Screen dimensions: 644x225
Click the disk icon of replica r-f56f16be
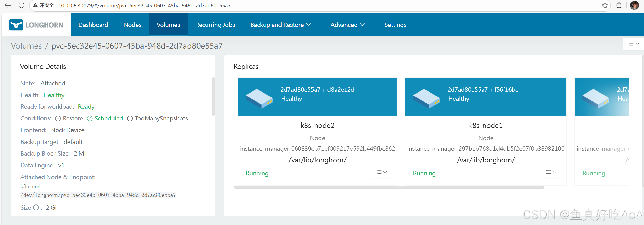[426, 99]
